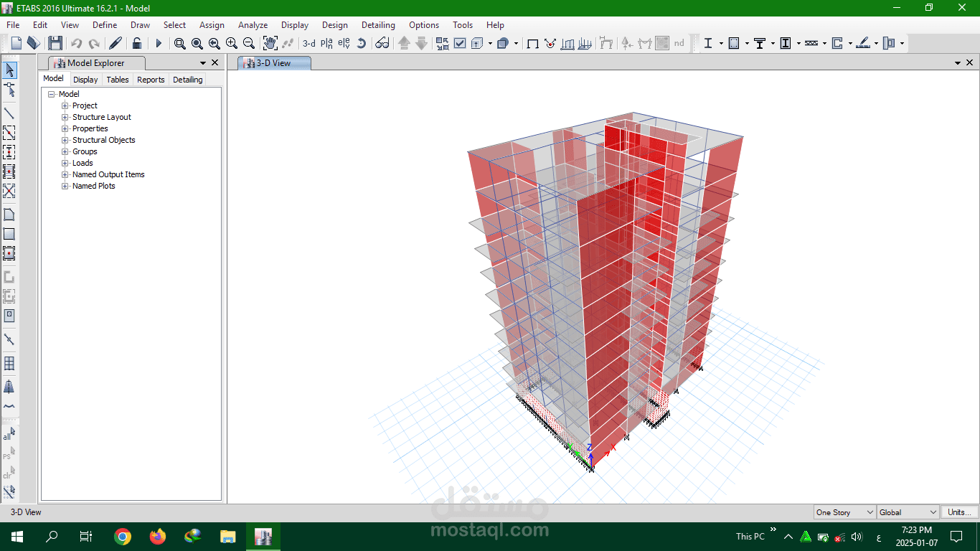Switch to the Tables tab
Viewport: 980px width, 551px height.
[x=118, y=80]
